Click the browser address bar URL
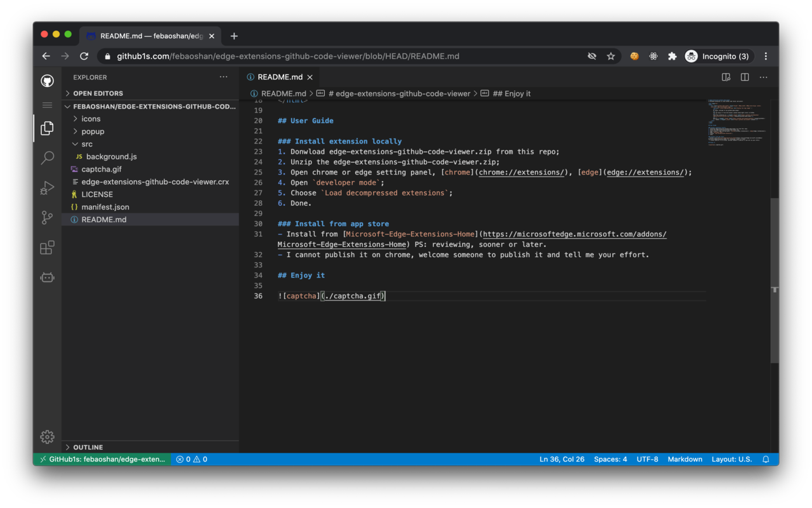This screenshot has width=812, height=508. point(288,57)
